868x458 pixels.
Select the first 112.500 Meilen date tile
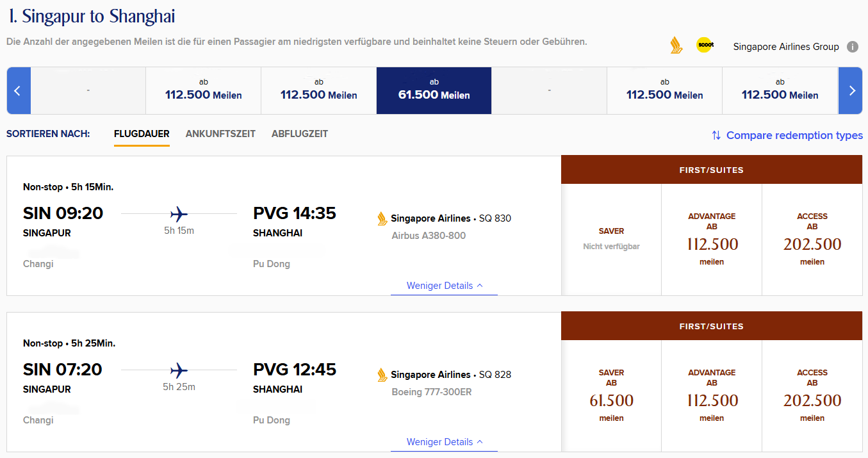(x=202, y=90)
